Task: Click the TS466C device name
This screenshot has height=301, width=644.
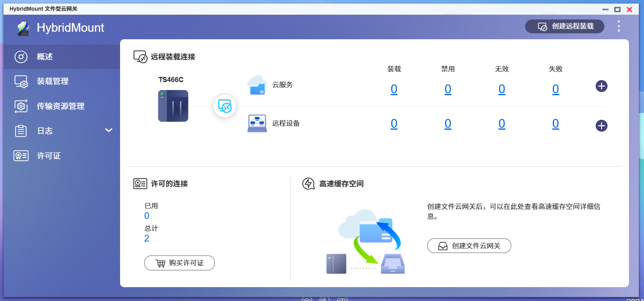Action: click(x=171, y=80)
